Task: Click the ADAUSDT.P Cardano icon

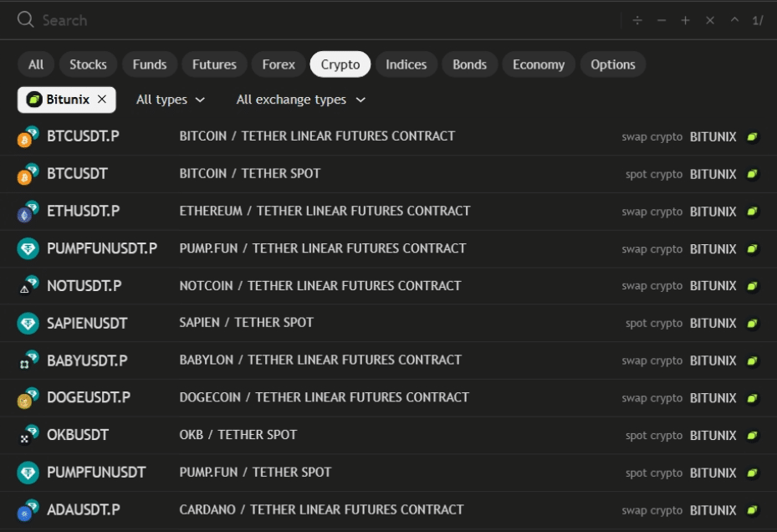Action: click(x=24, y=514)
